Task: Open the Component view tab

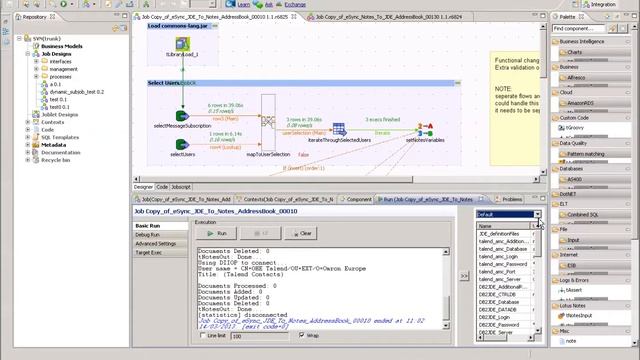Action: 356,199
